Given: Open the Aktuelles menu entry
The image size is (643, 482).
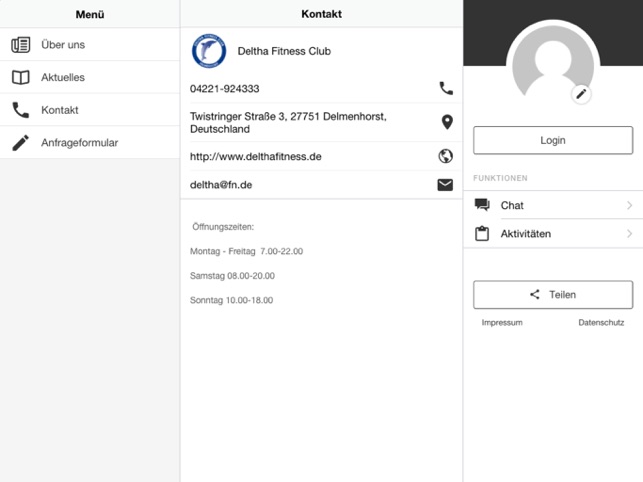Looking at the screenshot, I should click(x=90, y=78).
